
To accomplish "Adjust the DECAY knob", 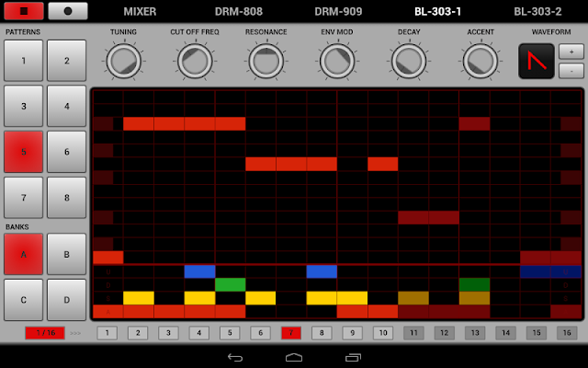I will click(409, 61).
